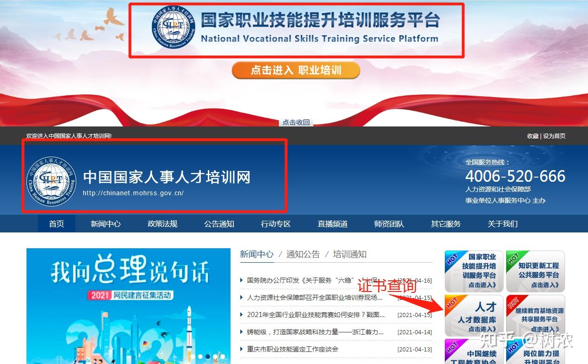Viewport: 588px width, 364px height.
Task: Go to the 关于我们 page
Action: (502, 224)
